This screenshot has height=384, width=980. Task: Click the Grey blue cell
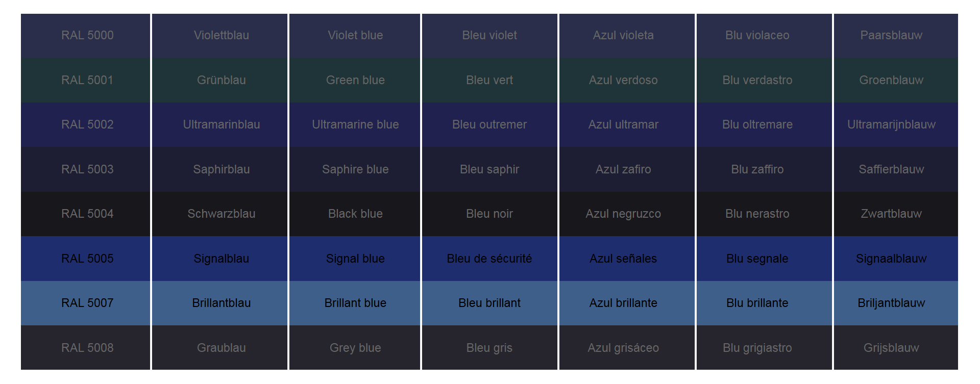click(355, 348)
